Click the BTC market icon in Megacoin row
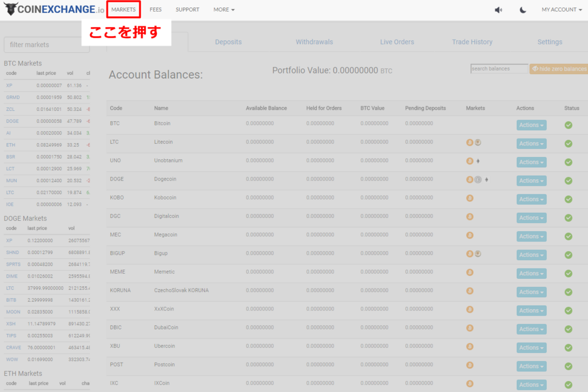The width and height of the screenshot is (588, 392). (x=470, y=235)
